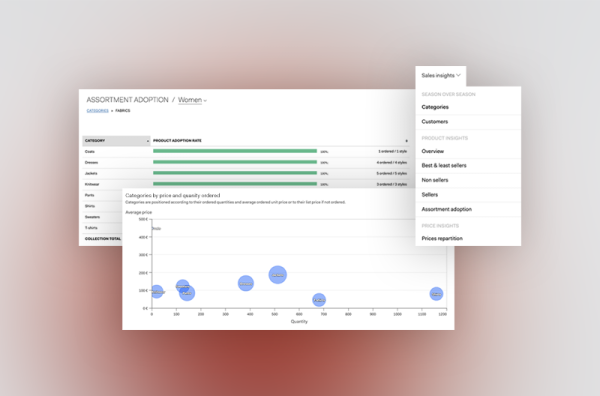Image resolution: width=600 pixels, height=396 pixels.
Task: Click the Pants bubble in the chart
Action: pyautogui.click(x=187, y=293)
